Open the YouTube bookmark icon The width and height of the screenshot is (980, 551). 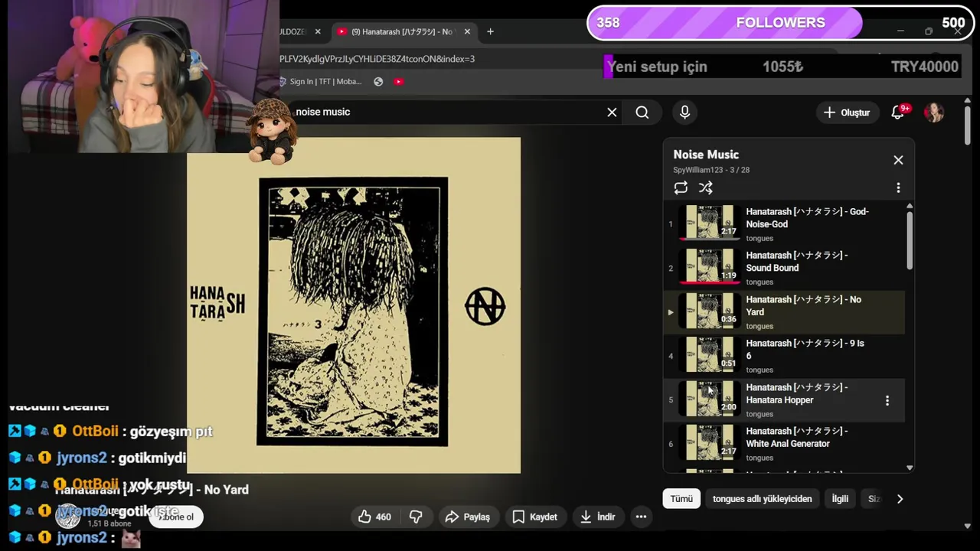pyautogui.click(x=399, y=81)
